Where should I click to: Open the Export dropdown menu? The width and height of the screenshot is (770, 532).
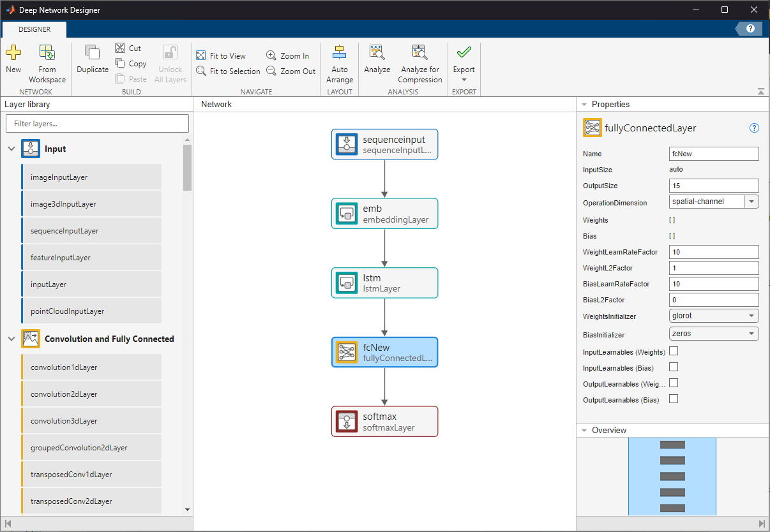click(x=464, y=80)
